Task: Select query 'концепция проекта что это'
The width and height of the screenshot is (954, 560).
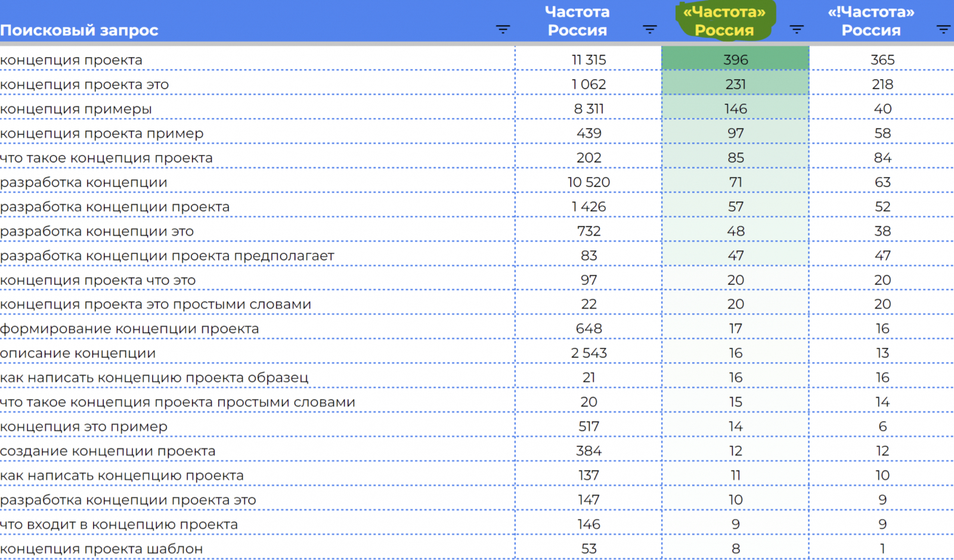Action: (x=98, y=280)
